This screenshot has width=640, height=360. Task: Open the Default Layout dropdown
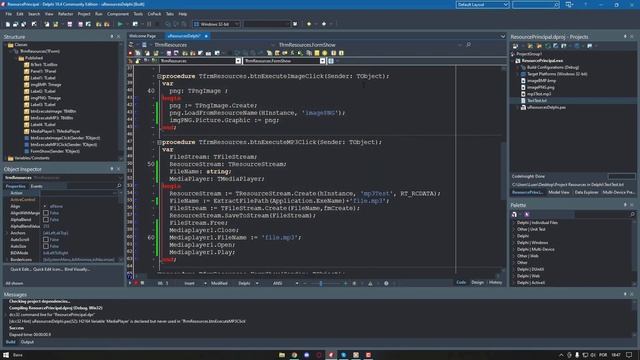[x=482, y=4]
